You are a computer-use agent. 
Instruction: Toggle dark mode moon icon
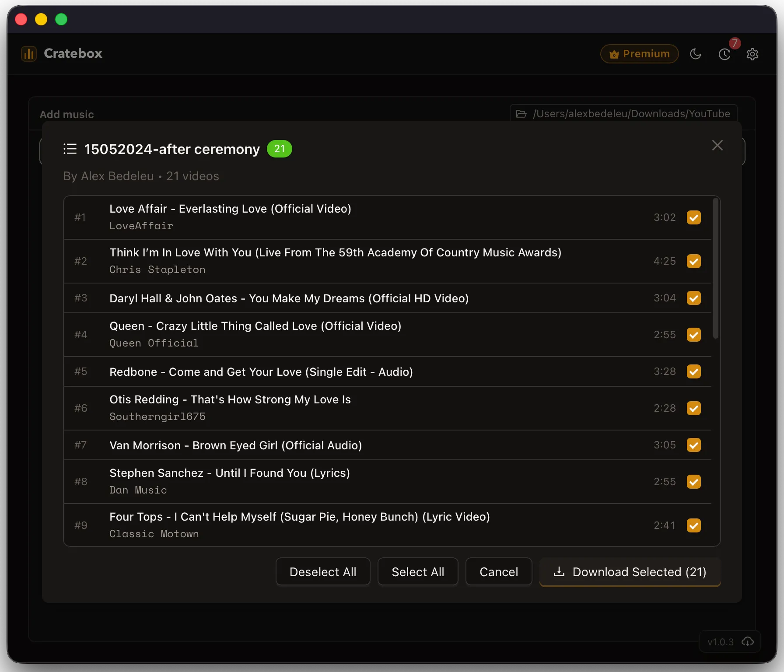[696, 54]
